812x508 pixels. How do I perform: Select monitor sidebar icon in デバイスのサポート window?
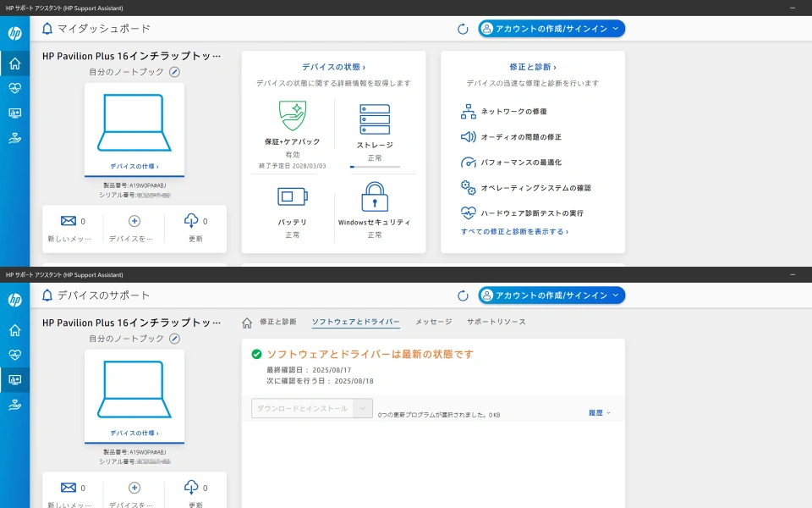coord(15,380)
